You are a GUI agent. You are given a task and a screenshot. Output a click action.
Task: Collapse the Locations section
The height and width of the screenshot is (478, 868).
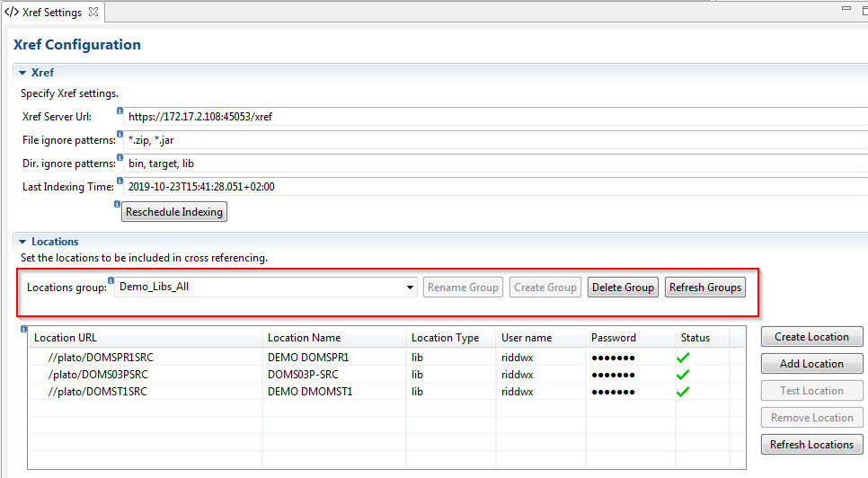22,242
